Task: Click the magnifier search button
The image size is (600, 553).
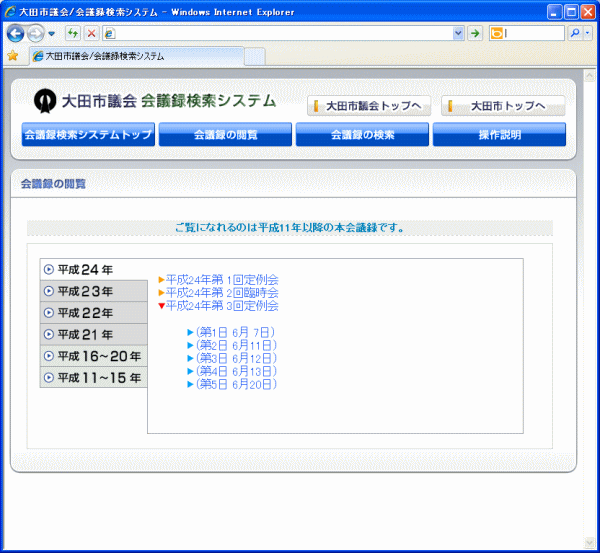Action: click(575, 33)
